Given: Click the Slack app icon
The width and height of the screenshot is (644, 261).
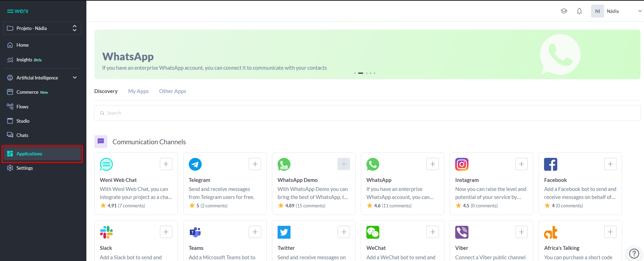Looking at the screenshot, I should (106, 232).
